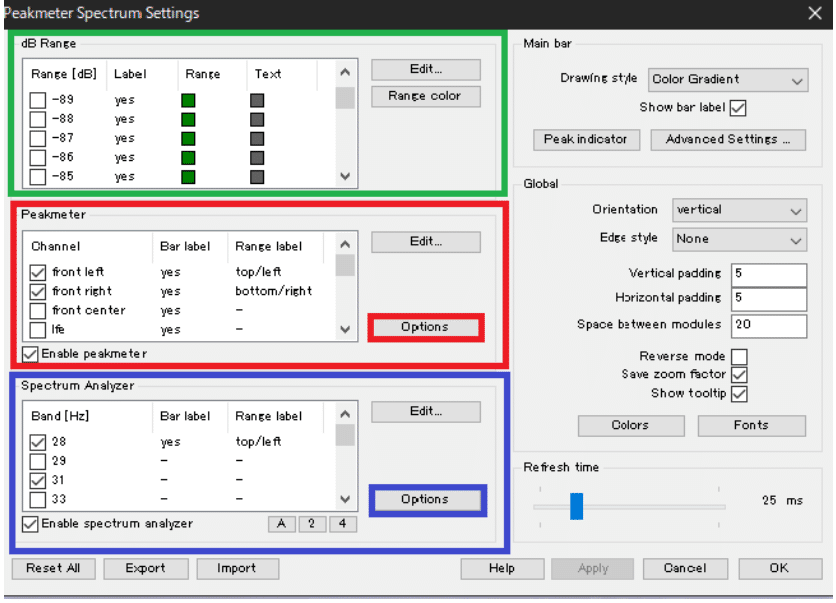Screen dimensions: 836x603
Task: Open the Peakmeter Options
Action: point(425,327)
